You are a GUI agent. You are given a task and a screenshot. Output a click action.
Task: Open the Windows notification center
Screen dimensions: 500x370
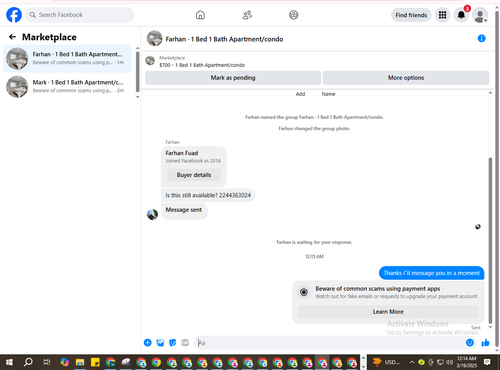[x=487, y=362]
